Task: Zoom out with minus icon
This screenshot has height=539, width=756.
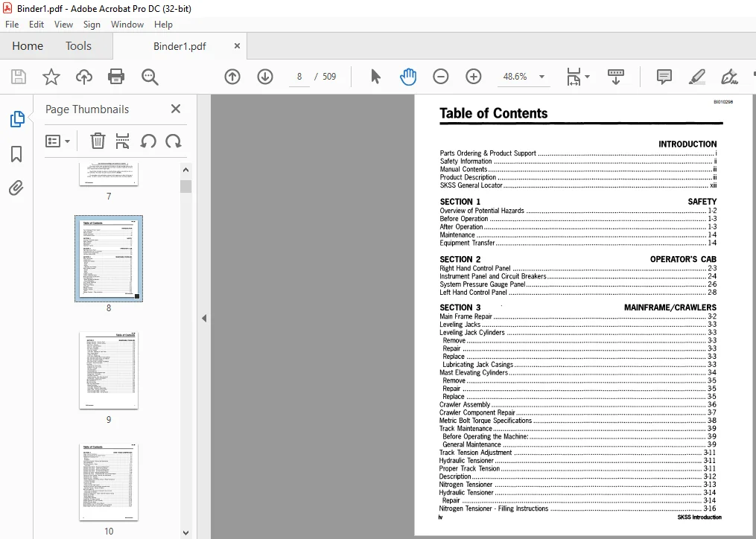Action: (441, 77)
